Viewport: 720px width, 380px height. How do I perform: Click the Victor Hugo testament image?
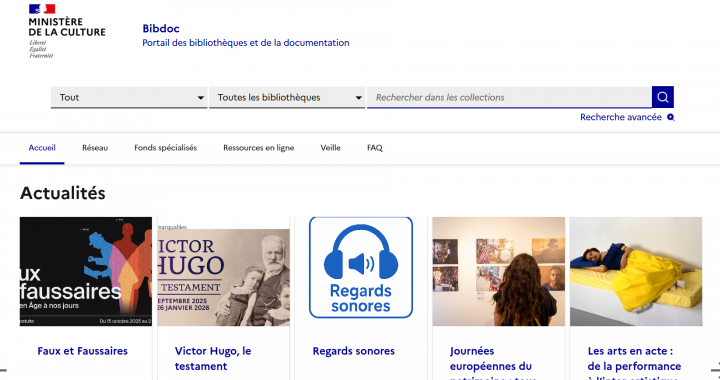(224, 271)
